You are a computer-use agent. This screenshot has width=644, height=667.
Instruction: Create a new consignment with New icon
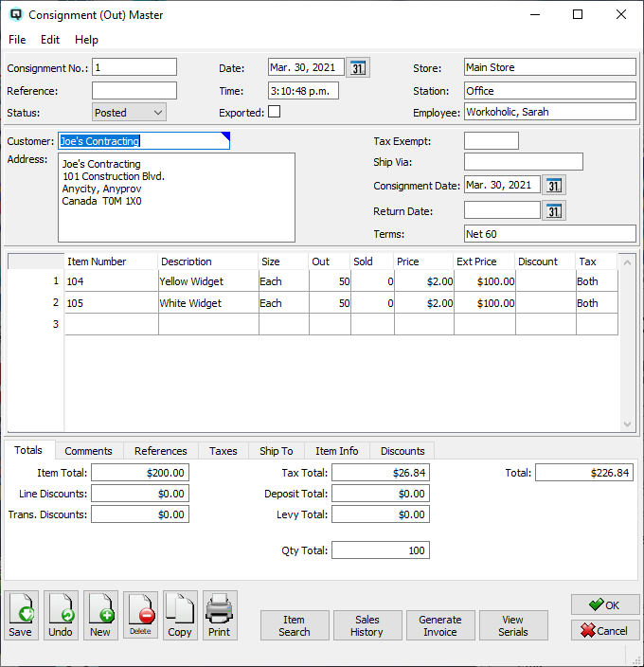click(100, 615)
